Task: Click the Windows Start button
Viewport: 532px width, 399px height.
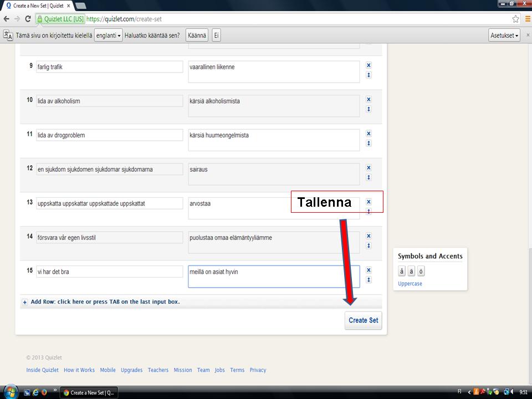Action: pyautogui.click(x=10, y=392)
